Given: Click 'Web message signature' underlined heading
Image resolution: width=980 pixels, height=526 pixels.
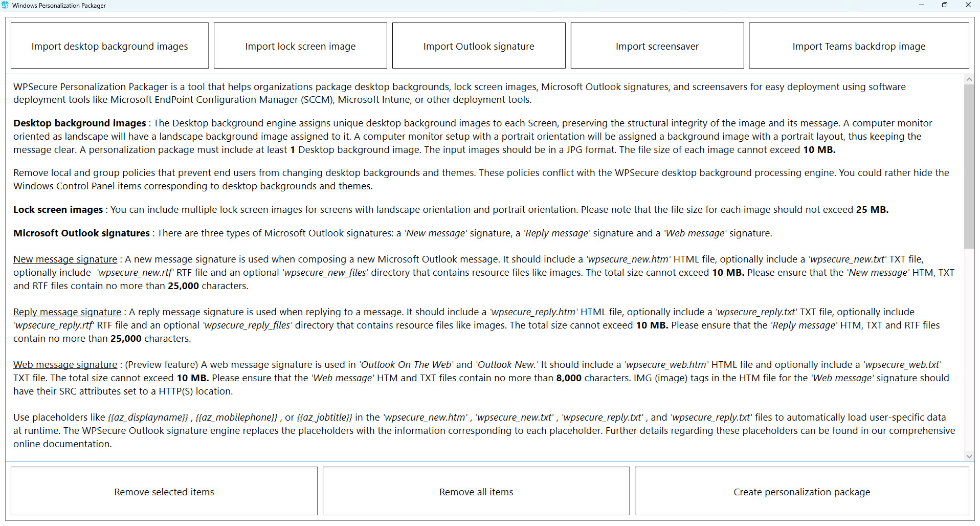Looking at the screenshot, I should coord(65,365).
